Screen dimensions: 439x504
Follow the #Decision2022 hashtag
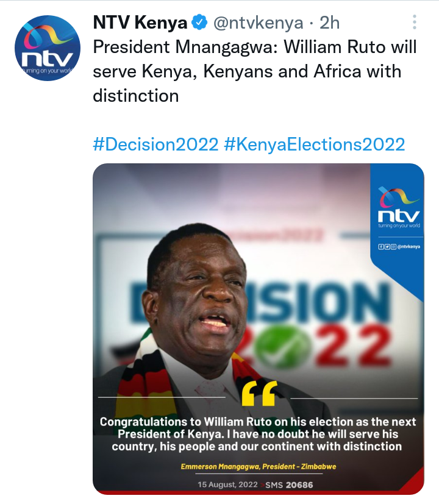pos(155,144)
